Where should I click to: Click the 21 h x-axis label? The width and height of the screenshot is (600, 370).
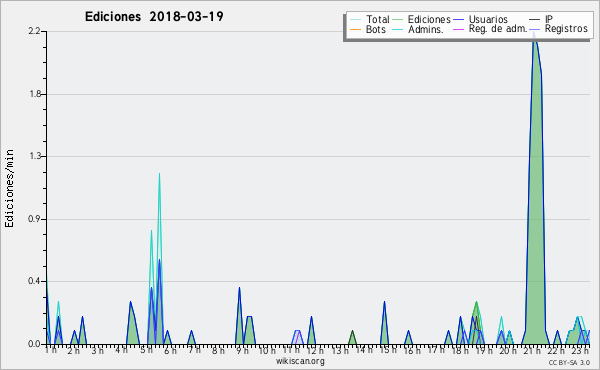pyautogui.click(x=533, y=350)
